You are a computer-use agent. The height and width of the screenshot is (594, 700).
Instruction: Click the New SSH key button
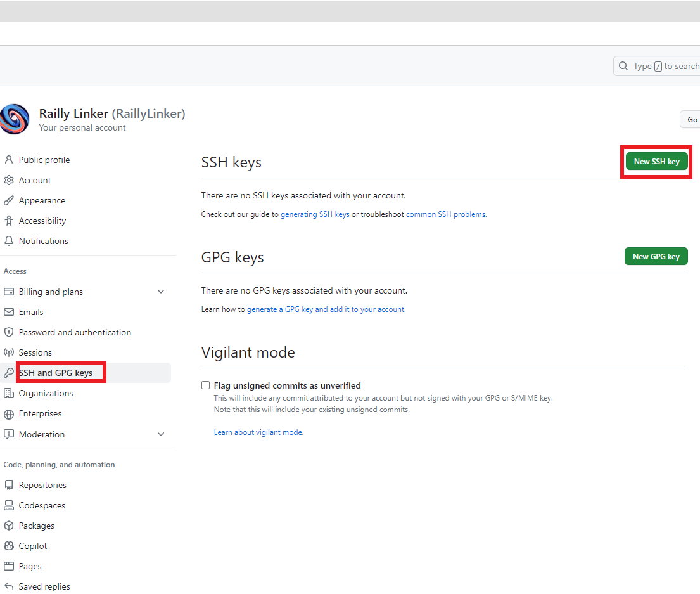coord(656,161)
